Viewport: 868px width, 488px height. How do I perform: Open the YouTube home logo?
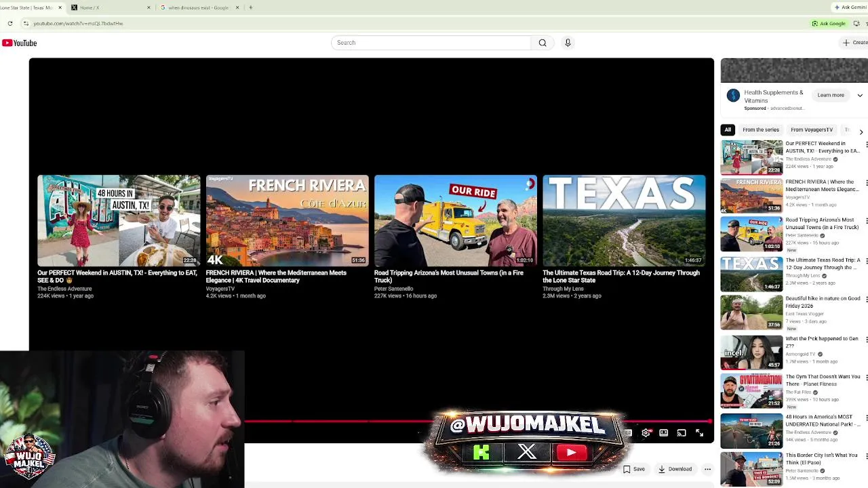click(19, 43)
